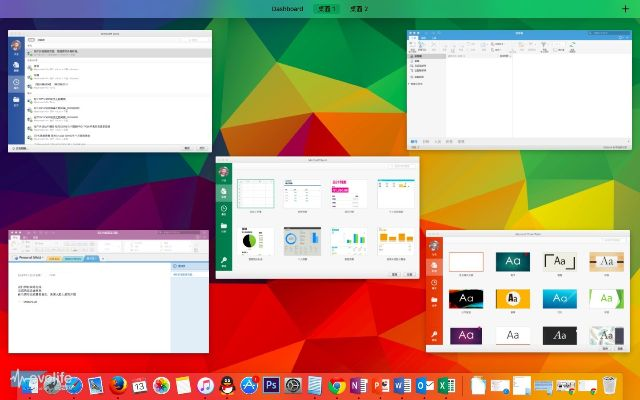Switch to the Dashboard space
This screenshot has width=640, height=400.
pyautogui.click(x=289, y=8)
